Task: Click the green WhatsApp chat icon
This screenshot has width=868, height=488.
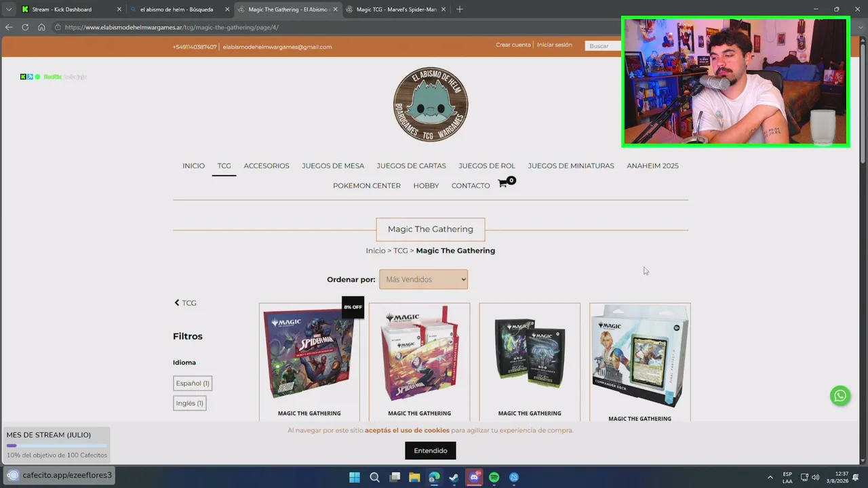Action: [840, 396]
